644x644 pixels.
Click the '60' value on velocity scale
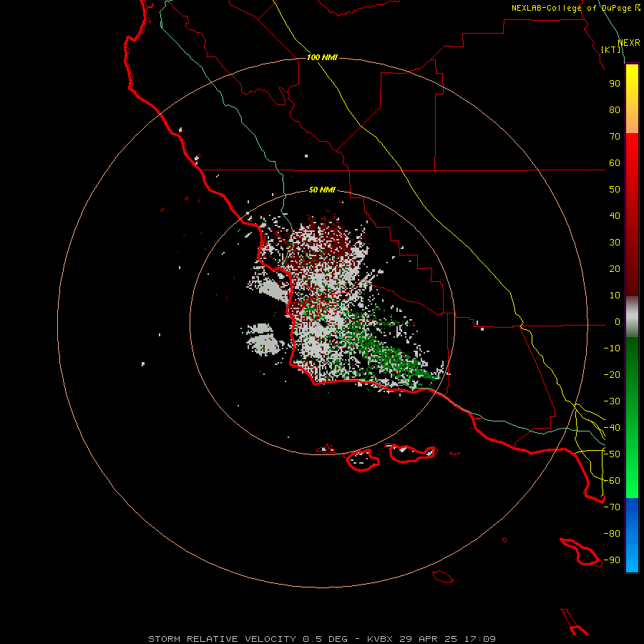615,163
